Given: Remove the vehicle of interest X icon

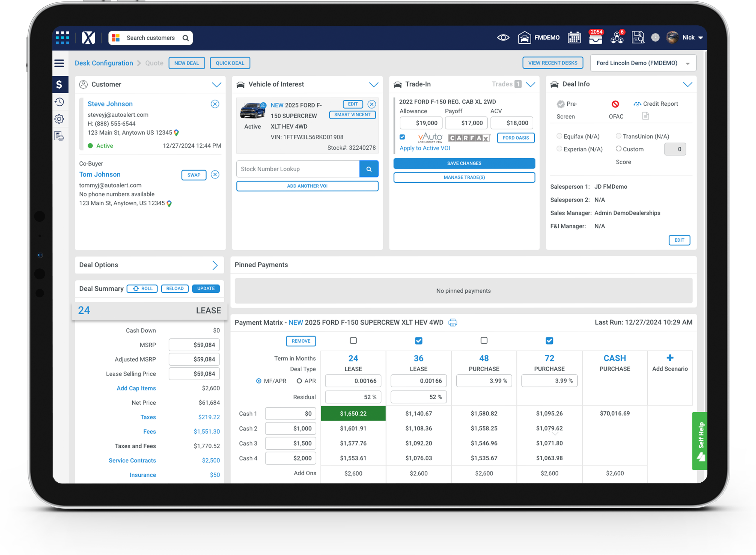Looking at the screenshot, I should (x=371, y=105).
